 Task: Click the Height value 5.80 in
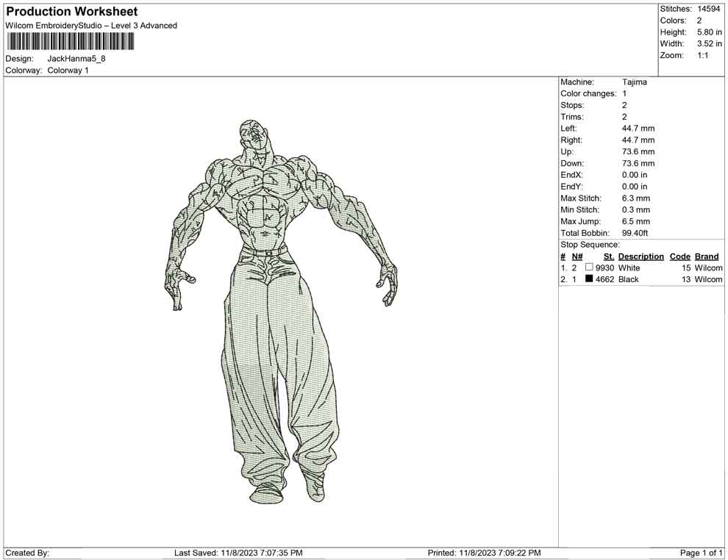click(x=710, y=32)
